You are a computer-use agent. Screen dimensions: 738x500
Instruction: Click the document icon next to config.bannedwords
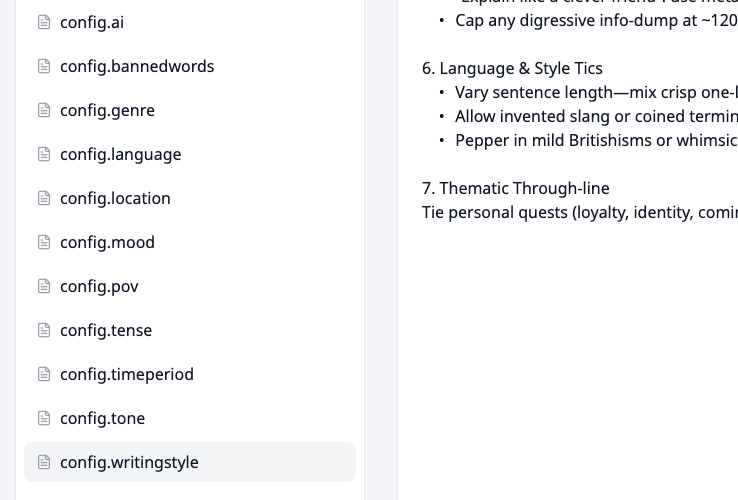44,66
